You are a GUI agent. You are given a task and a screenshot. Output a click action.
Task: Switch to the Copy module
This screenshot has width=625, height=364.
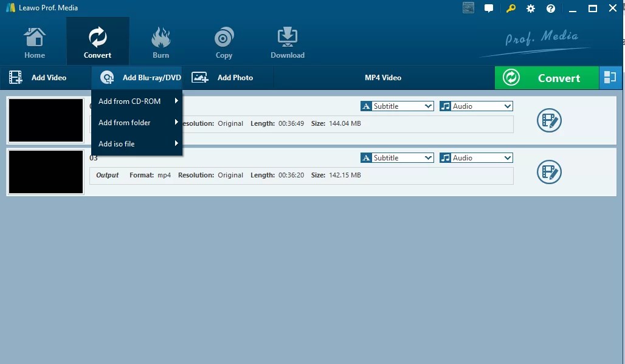pyautogui.click(x=223, y=41)
